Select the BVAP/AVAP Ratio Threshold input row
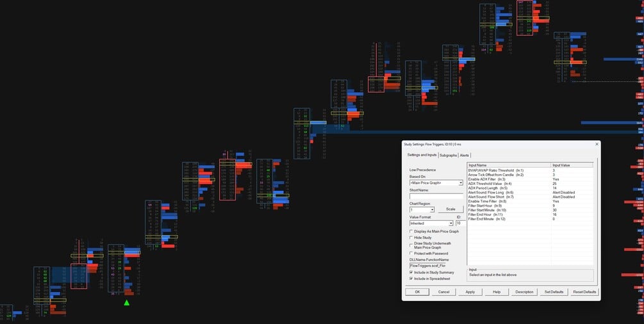644x324 pixels. [530, 170]
